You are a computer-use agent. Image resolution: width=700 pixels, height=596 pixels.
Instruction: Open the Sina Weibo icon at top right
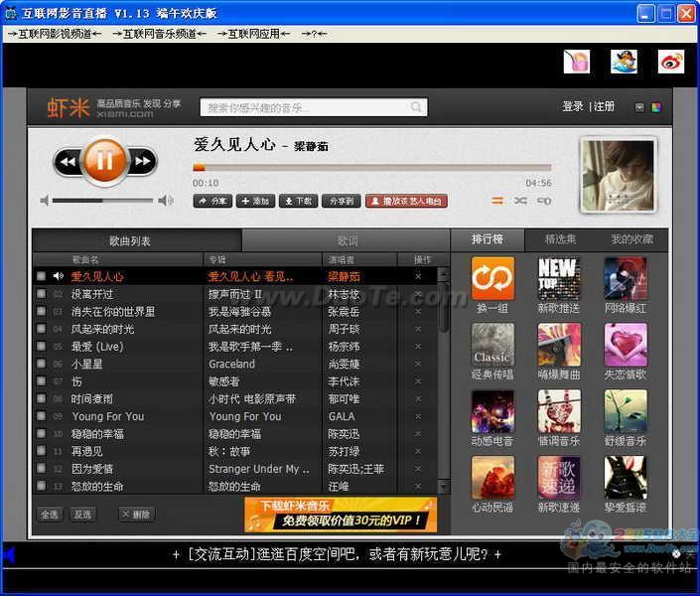[671, 62]
